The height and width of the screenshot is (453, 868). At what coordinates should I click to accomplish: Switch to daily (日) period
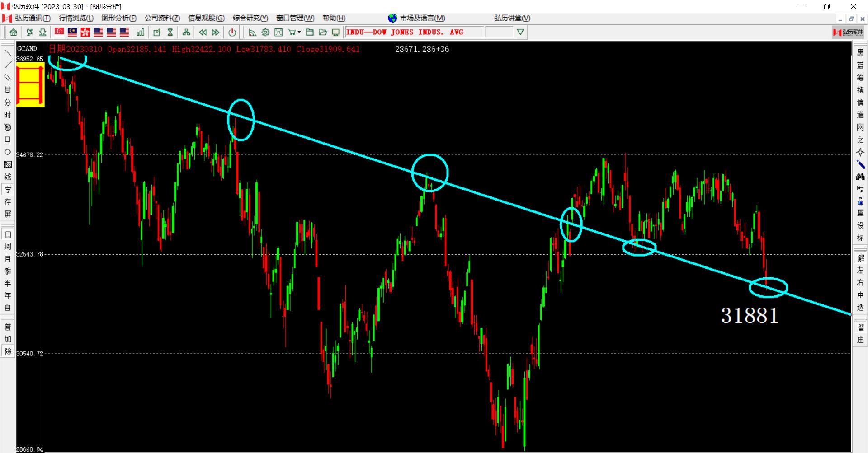pos(8,234)
